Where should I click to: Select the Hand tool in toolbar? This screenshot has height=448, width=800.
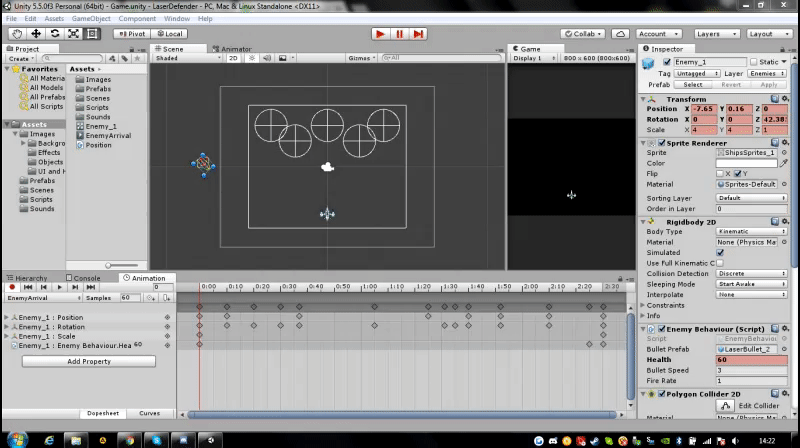(x=18, y=33)
